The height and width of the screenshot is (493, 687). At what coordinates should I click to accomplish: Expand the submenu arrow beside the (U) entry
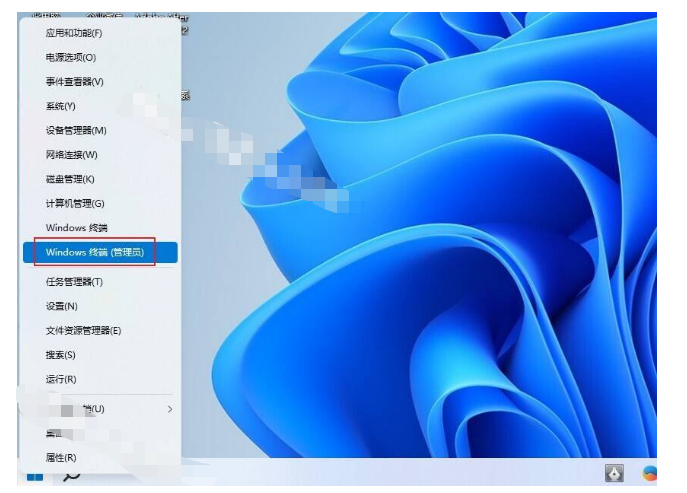(169, 409)
